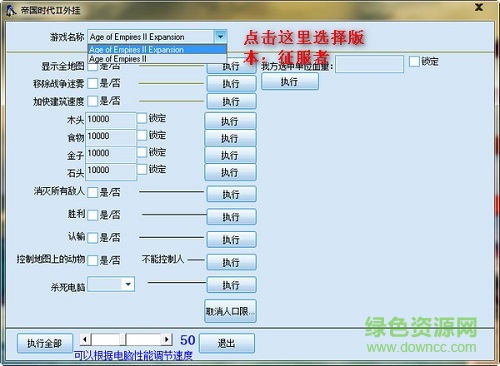Click the 取消人口限 button

230,311
